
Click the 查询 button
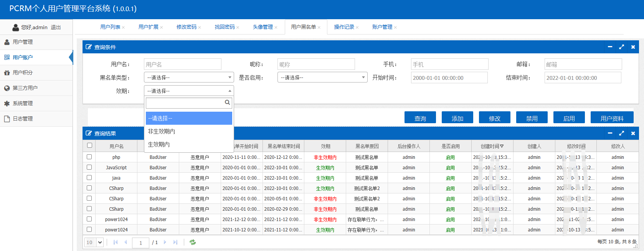pos(420,118)
